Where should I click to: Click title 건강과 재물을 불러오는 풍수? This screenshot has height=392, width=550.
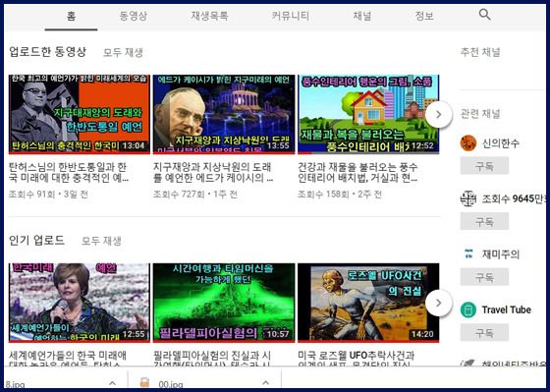click(357, 172)
